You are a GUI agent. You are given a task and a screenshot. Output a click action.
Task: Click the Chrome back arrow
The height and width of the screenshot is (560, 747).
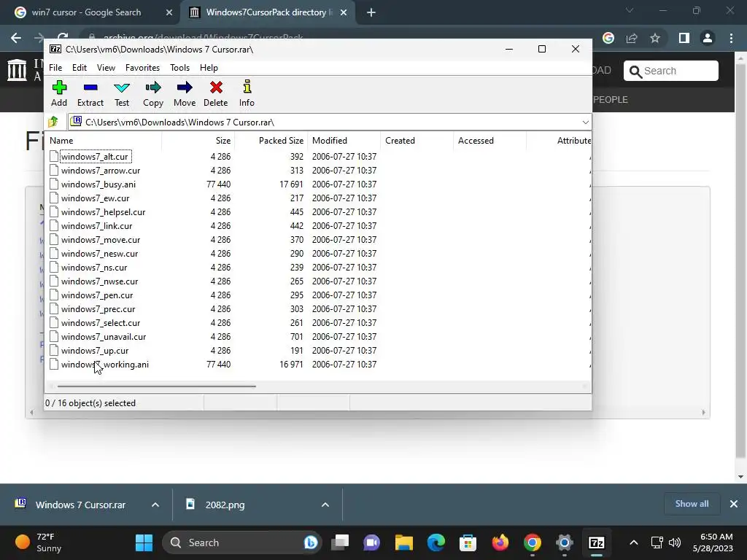[16, 38]
